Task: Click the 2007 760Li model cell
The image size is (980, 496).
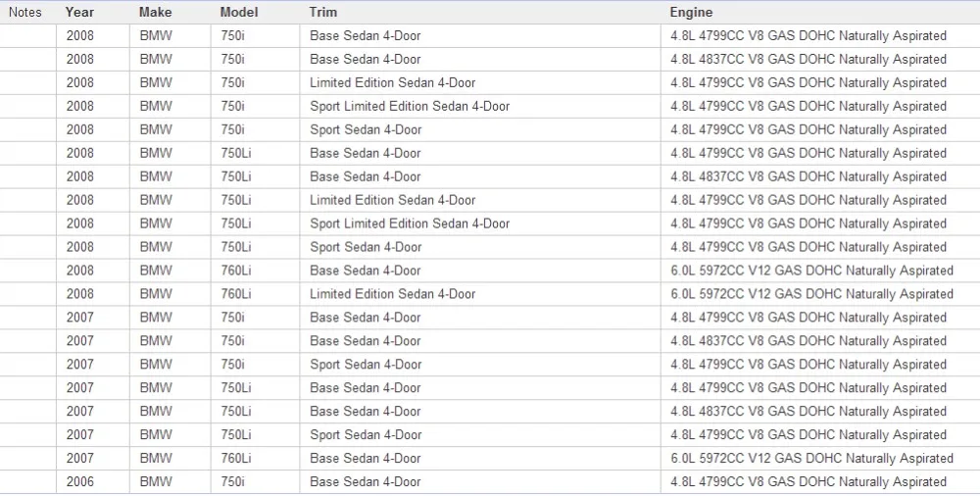Action: pos(255,459)
